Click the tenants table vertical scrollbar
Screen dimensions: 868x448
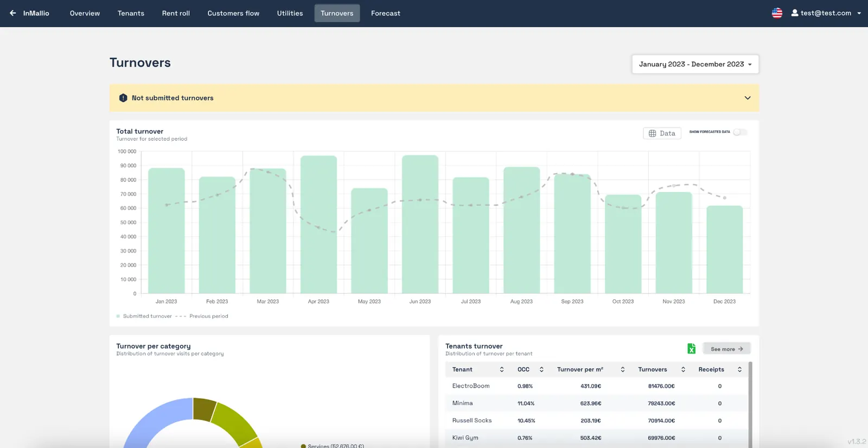(x=750, y=405)
